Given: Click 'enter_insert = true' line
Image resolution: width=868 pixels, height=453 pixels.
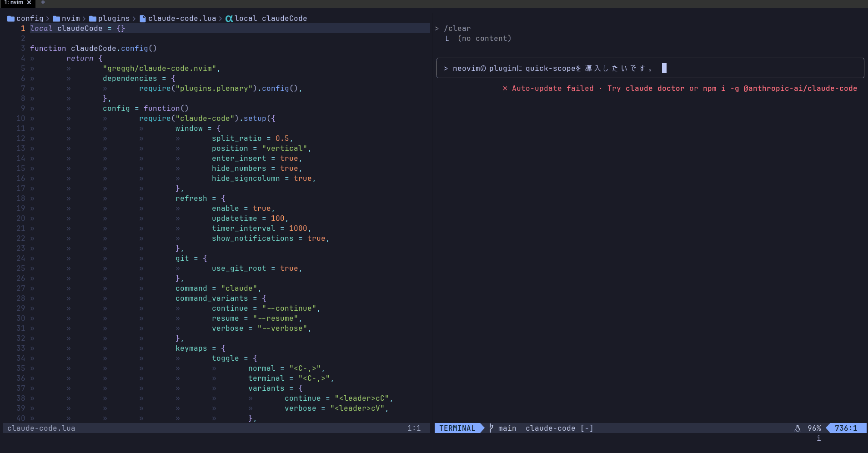Looking at the screenshot, I should tap(255, 159).
